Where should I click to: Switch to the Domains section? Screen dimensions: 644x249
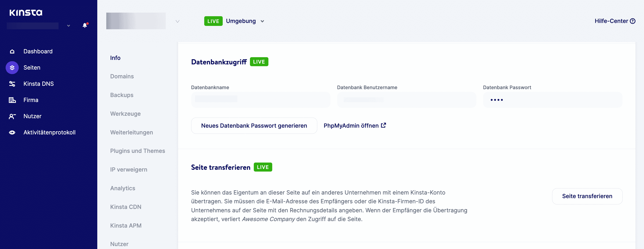(x=122, y=76)
